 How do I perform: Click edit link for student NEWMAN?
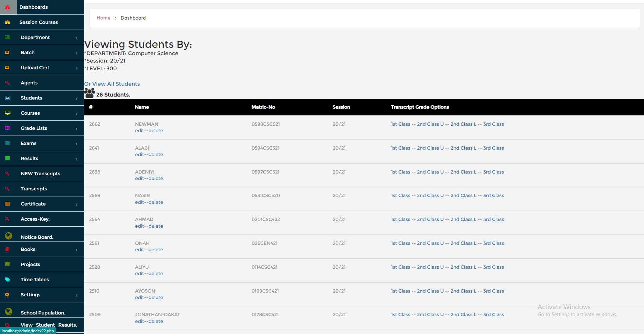click(139, 131)
